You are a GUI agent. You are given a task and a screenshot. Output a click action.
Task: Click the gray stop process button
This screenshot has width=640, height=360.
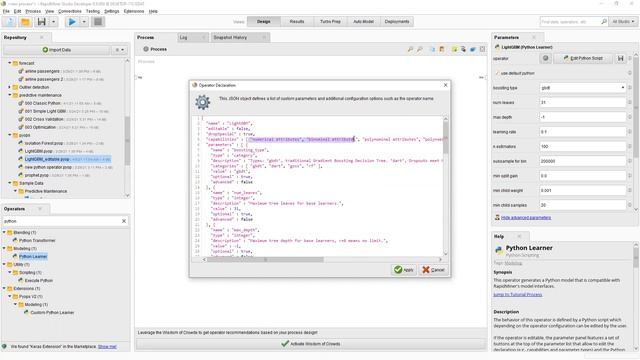point(98,22)
